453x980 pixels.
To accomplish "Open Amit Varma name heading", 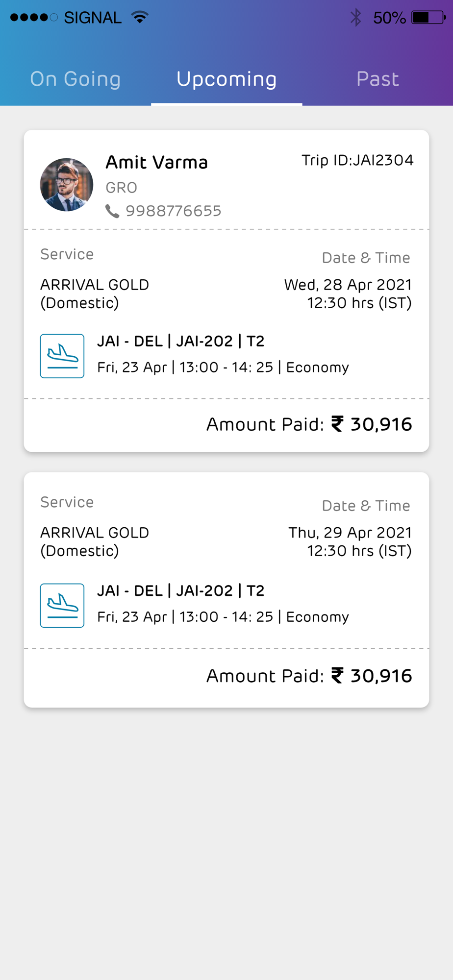I will pos(157,162).
